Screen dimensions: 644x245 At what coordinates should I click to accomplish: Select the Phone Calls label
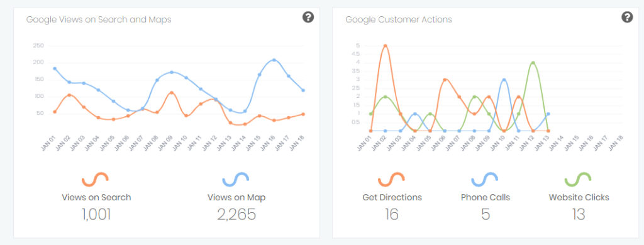tap(486, 197)
